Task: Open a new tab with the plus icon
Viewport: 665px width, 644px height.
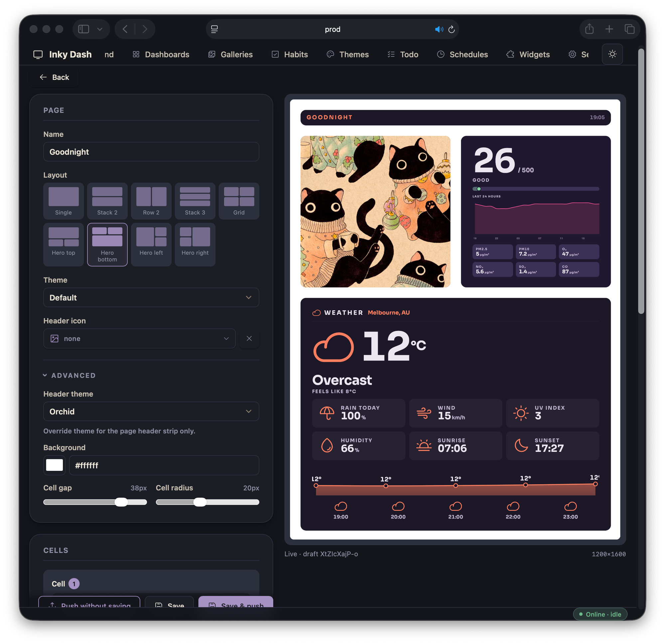Action: (609, 29)
